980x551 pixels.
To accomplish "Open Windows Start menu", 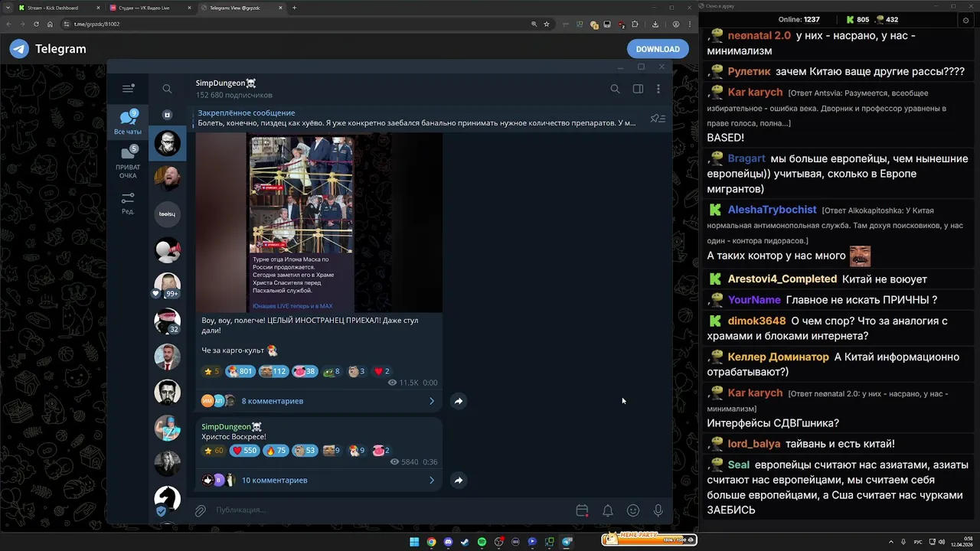I will coord(414,542).
